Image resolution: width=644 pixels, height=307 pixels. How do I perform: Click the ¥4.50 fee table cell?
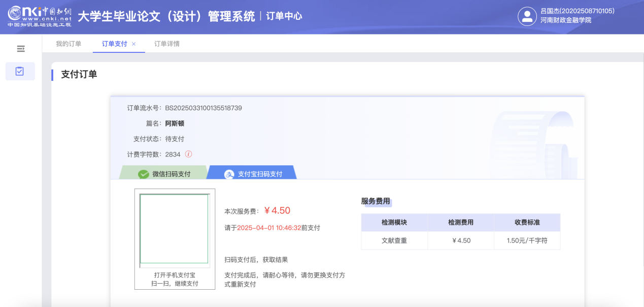coord(461,240)
